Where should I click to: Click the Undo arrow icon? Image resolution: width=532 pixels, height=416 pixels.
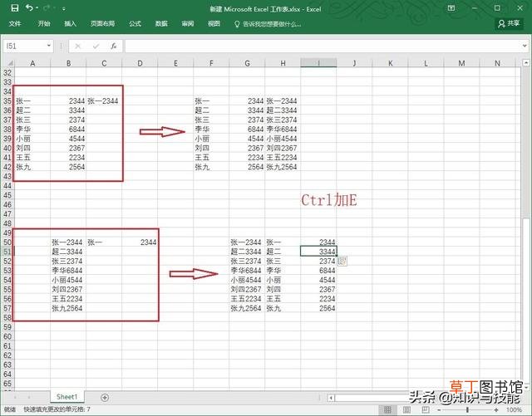point(30,7)
